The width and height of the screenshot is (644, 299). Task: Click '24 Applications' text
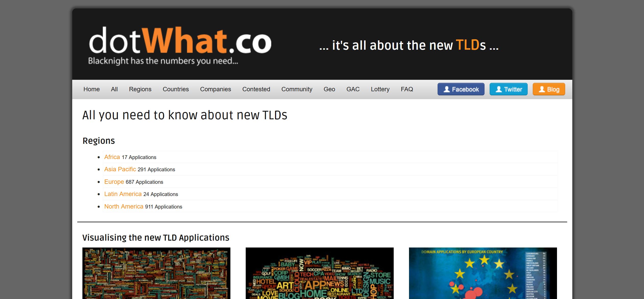click(161, 194)
